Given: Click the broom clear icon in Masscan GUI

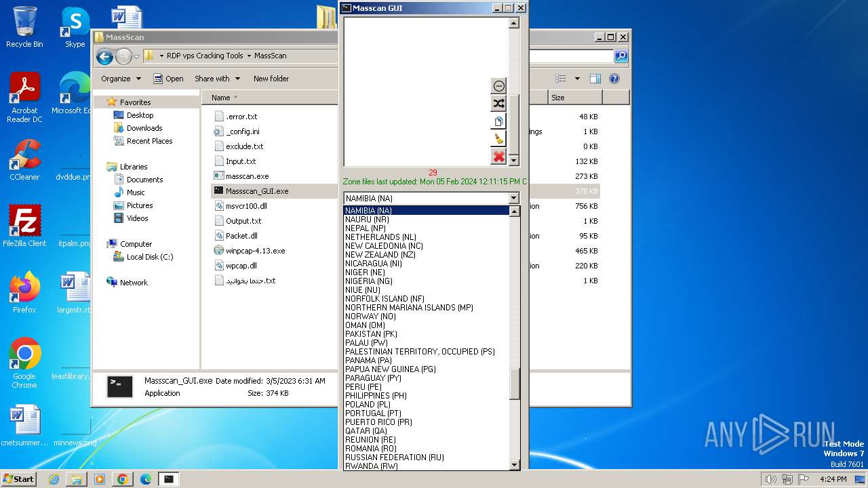Looking at the screenshot, I should click(499, 139).
